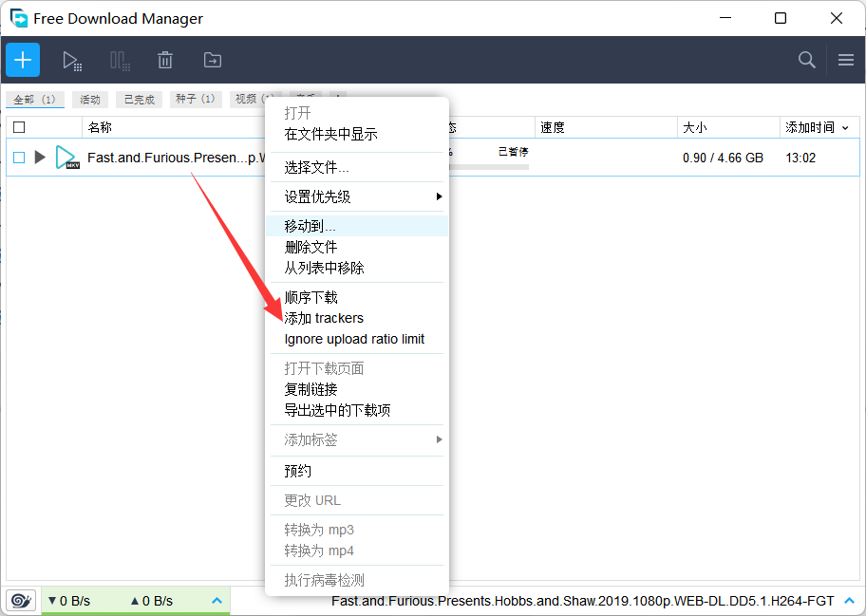The width and height of the screenshot is (866, 616).
Task: Choose 复制链接 from context menu
Action: tap(357, 389)
